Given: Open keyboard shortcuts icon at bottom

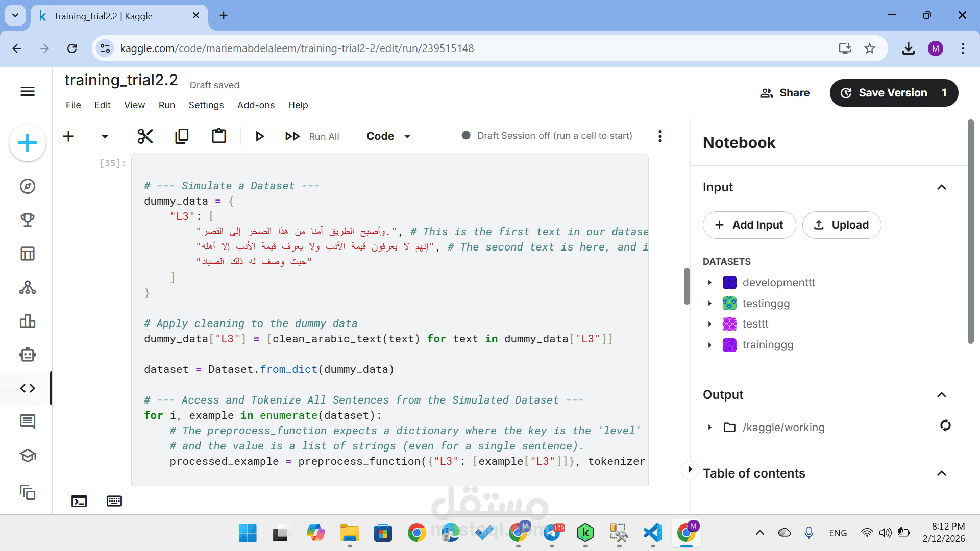Looking at the screenshot, I should click(x=114, y=501).
